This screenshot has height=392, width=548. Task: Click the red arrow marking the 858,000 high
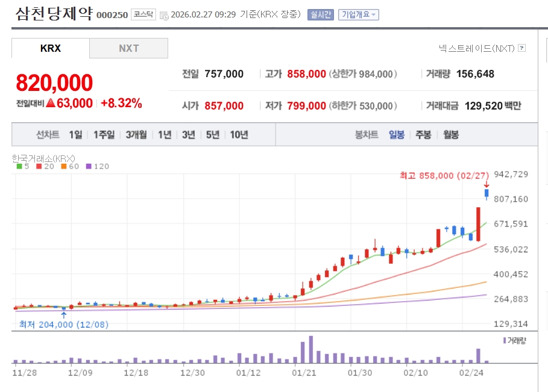(487, 184)
